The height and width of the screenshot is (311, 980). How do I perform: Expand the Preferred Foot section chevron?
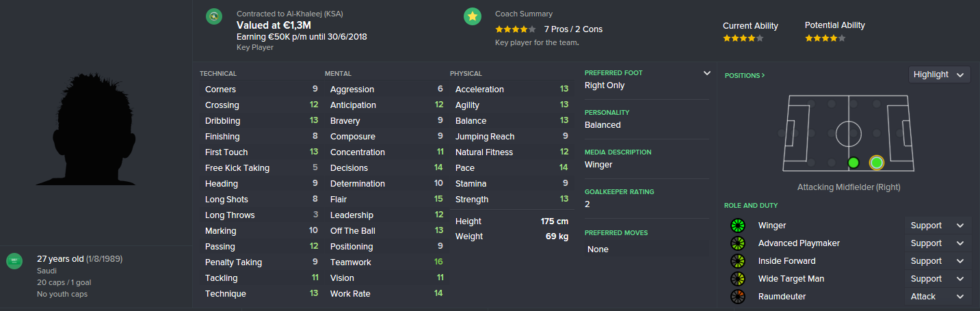pyautogui.click(x=706, y=73)
